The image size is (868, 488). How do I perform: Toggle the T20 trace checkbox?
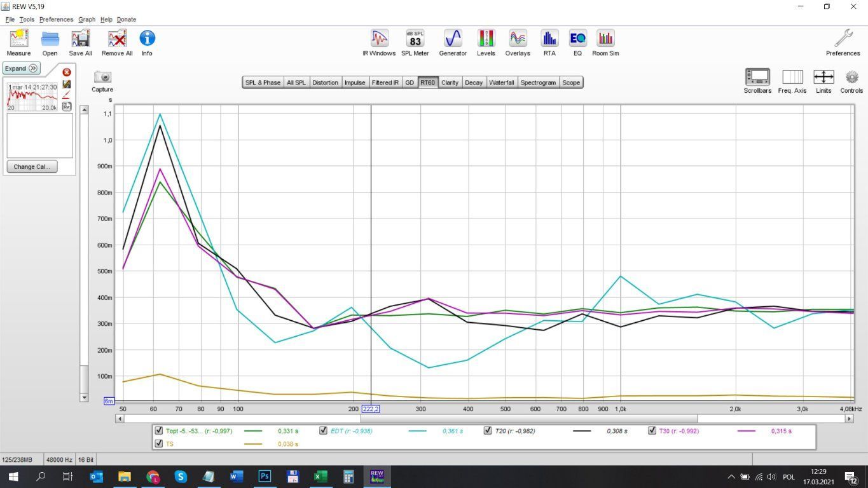pos(488,431)
